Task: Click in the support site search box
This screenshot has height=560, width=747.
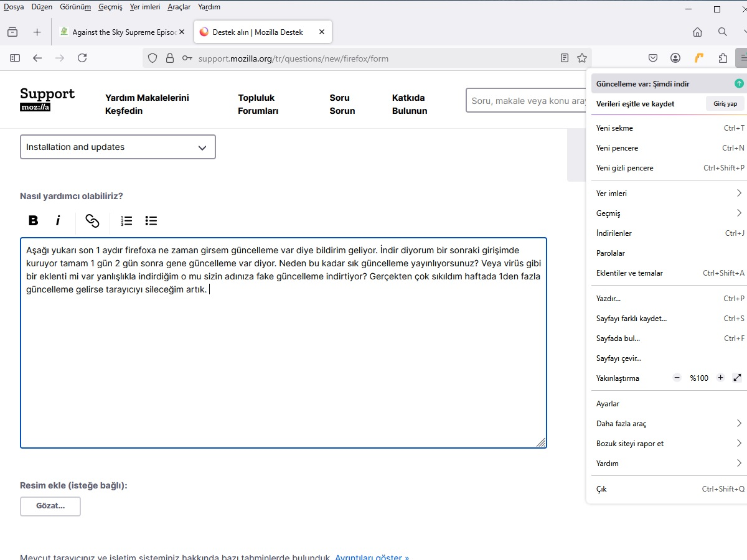Action: [x=526, y=100]
